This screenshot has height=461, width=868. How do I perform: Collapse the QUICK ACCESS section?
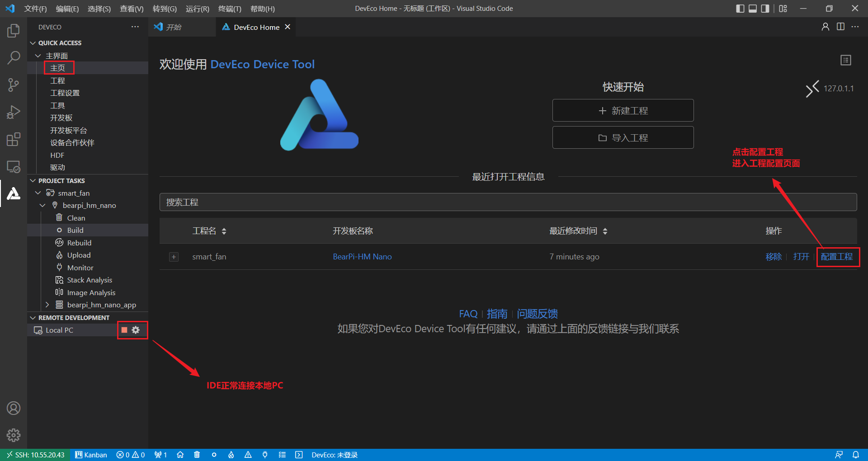coord(33,43)
